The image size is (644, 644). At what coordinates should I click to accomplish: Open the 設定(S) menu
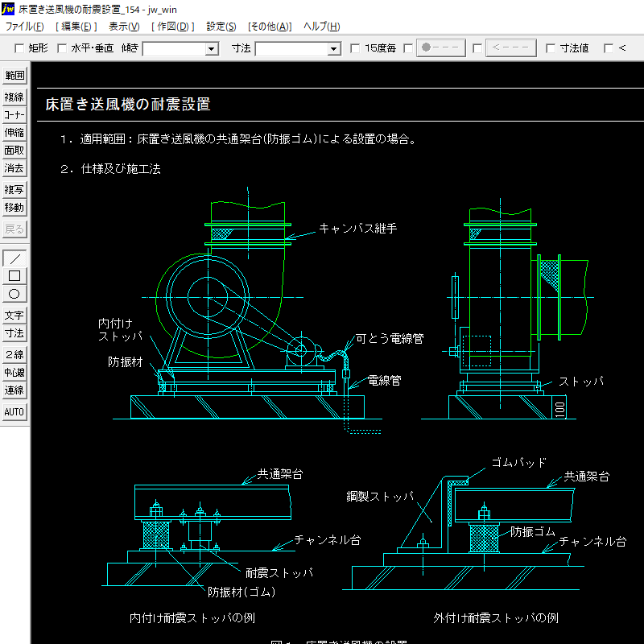click(221, 27)
